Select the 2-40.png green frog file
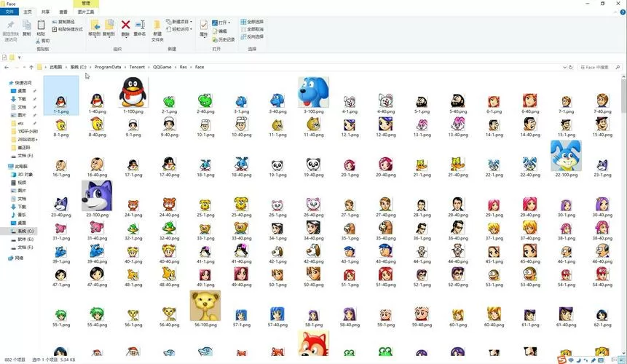 tap(205, 103)
